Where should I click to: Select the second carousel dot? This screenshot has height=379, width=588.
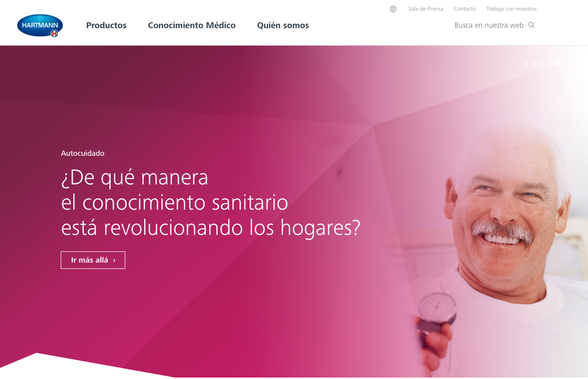point(535,64)
